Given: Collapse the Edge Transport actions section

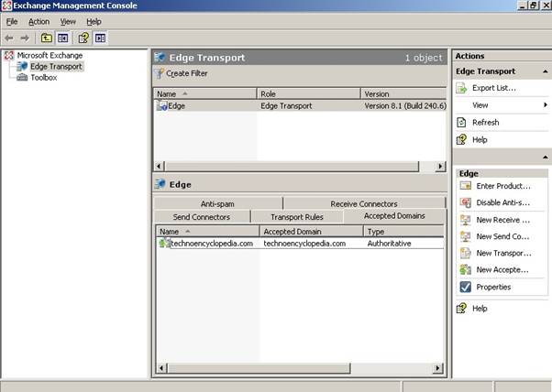Looking at the screenshot, I should (x=546, y=71).
